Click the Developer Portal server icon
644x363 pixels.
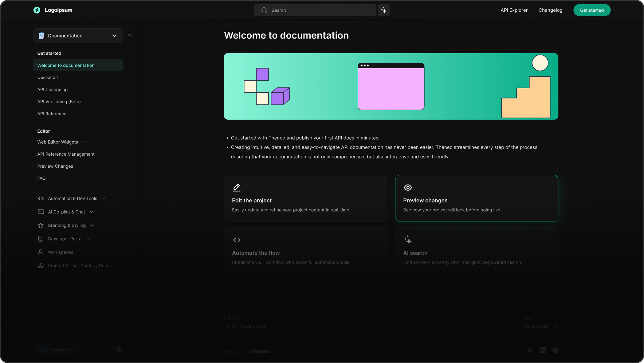(x=41, y=239)
